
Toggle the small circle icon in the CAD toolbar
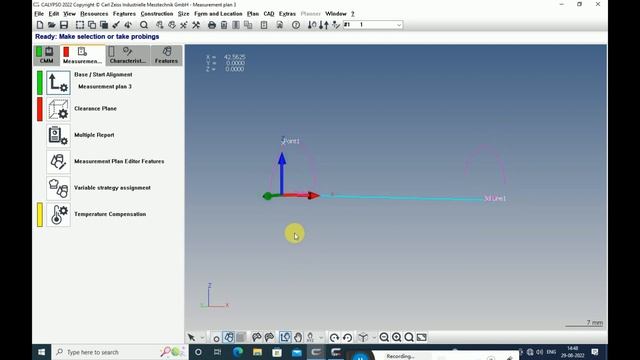(x=216, y=338)
